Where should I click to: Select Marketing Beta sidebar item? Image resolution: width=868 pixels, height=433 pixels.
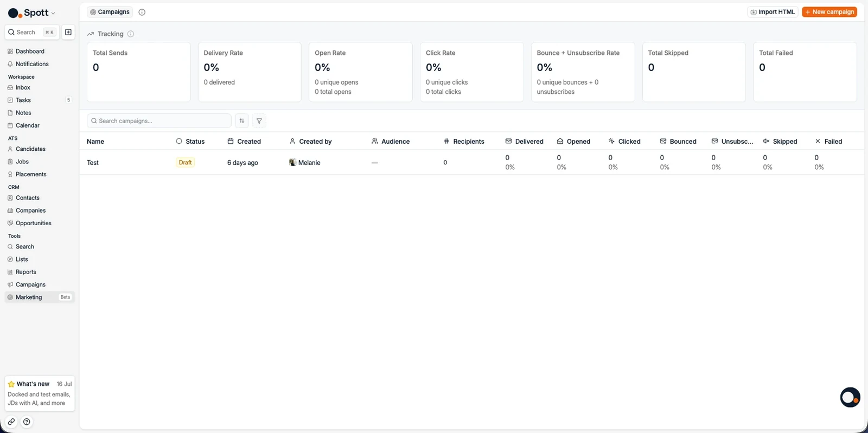pyautogui.click(x=40, y=297)
